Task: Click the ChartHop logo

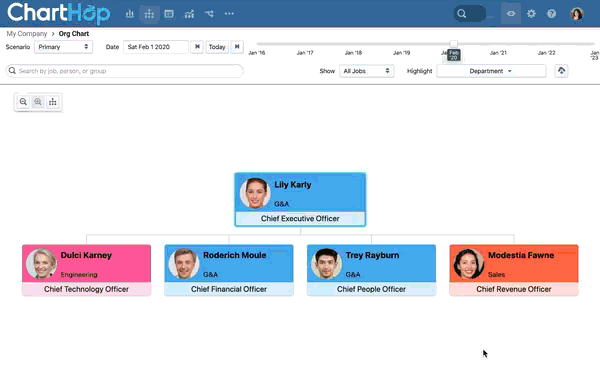Action: (59, 13)
